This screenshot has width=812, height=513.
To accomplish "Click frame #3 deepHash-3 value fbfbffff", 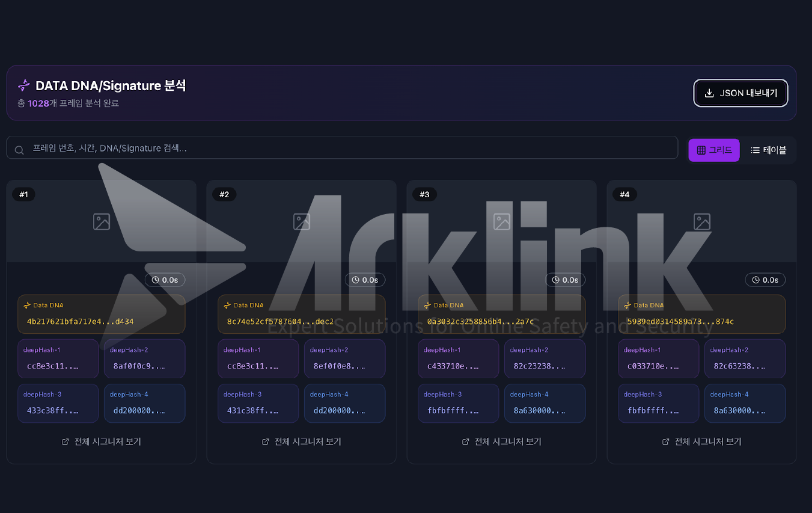I will click(453, 411).
